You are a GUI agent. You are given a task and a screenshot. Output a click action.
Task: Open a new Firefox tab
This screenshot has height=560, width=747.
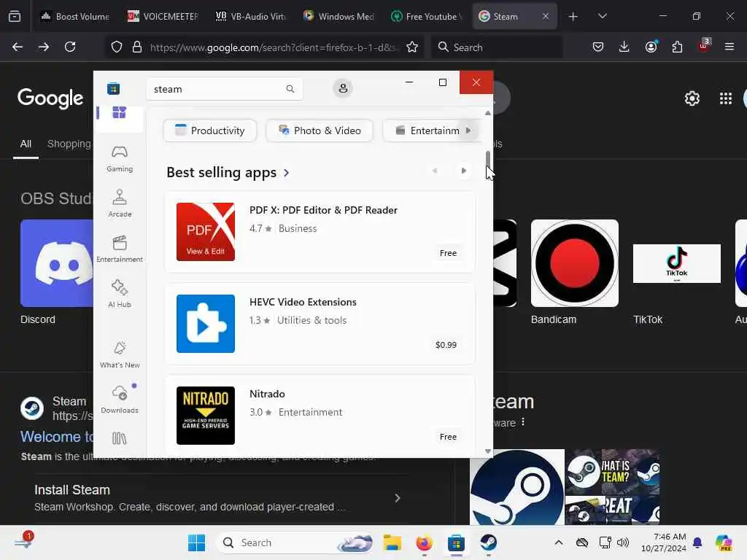coord(573,17)
